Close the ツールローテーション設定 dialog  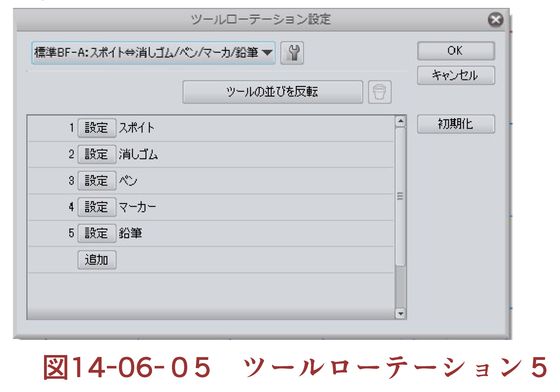pos(495,20)
